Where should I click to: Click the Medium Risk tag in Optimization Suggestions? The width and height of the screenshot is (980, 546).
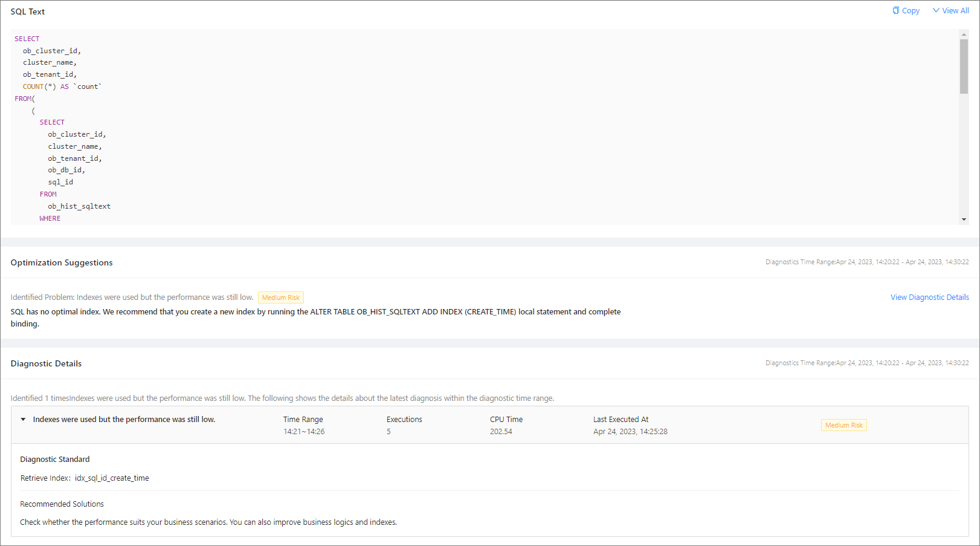pos(281,297)
